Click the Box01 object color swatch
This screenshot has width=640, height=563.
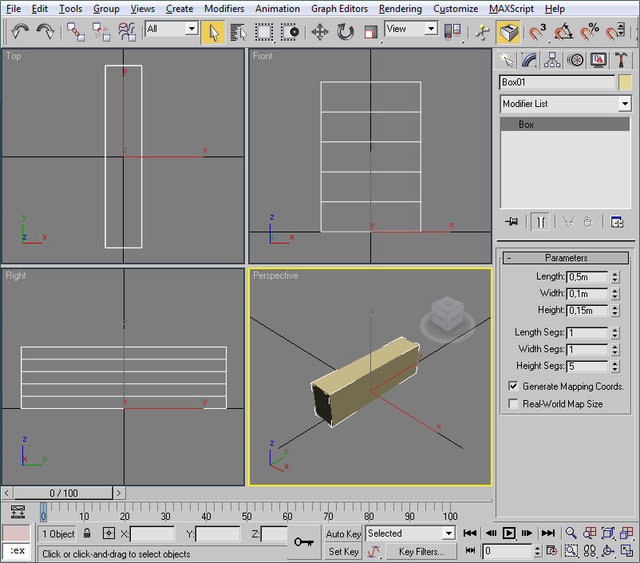tap(625, 82)
